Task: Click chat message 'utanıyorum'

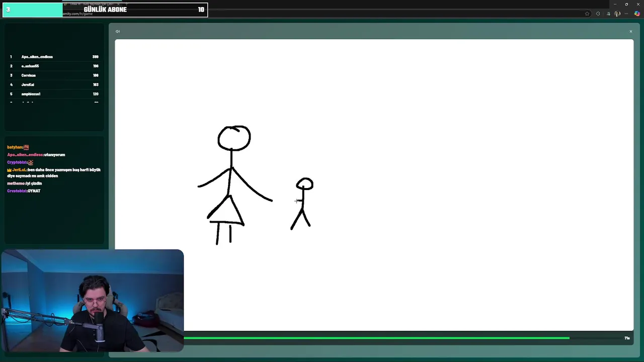Action: pos(54,155)
